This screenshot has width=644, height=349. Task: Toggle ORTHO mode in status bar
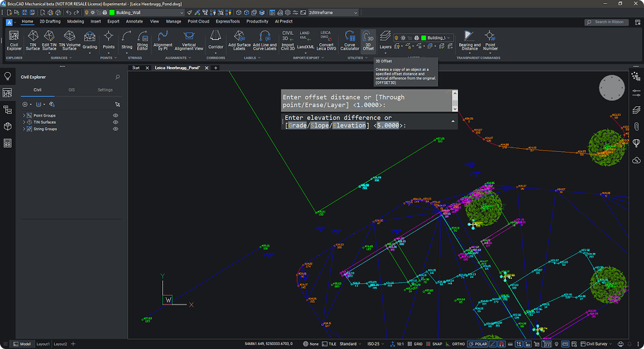click(459, 344)
